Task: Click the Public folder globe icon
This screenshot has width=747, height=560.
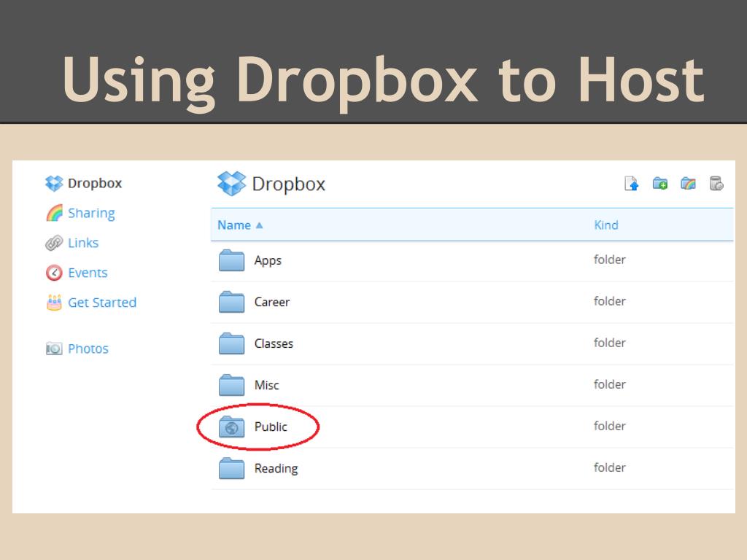Action: tap(231, 427)
